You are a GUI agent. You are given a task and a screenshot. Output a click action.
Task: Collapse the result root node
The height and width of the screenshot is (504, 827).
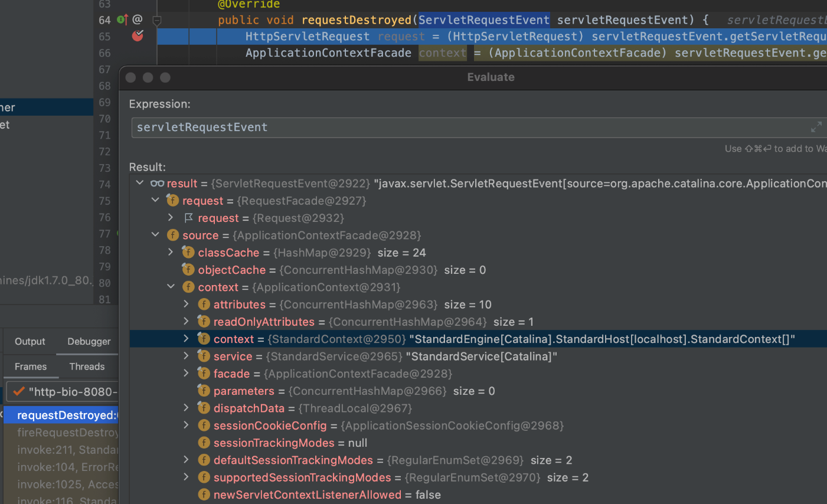tap(140, 183)
